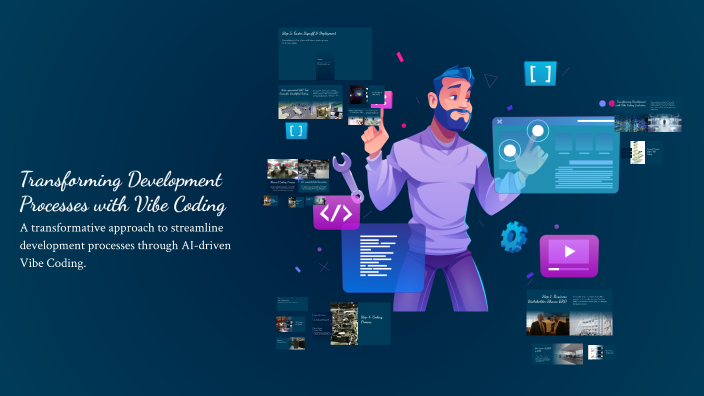Open the small slide with the red interior photo
The width and height of the screenshot is (704, 396).
click(x=290, y=324)
